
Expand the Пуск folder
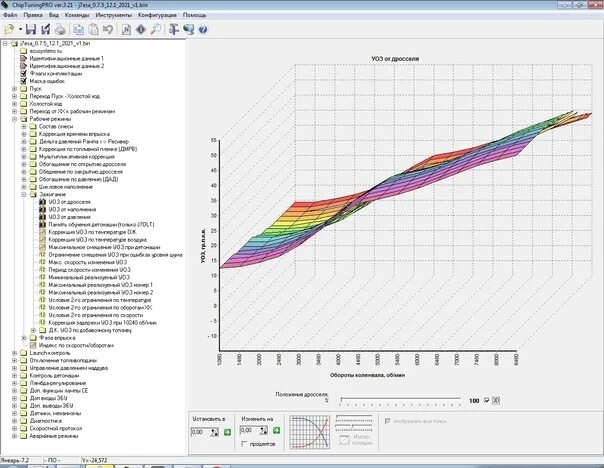pos(15,89)
